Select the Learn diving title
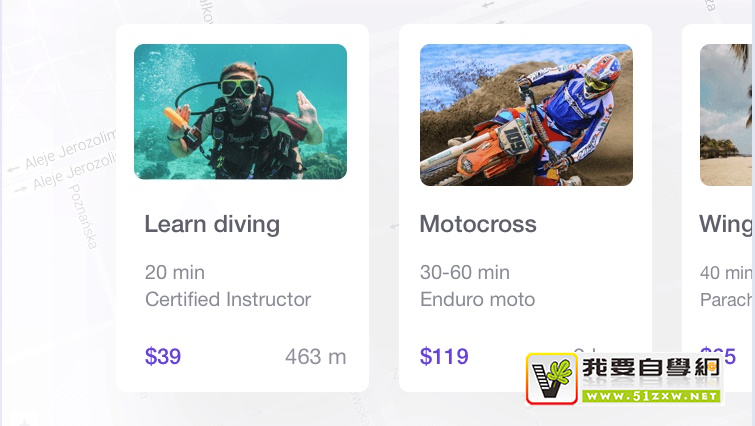The width and height of the screenshot is (755, 426). coord(212,225)
